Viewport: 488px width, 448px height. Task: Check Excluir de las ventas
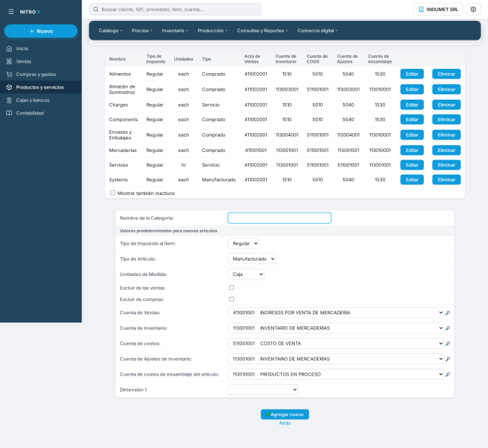(231, 288)
